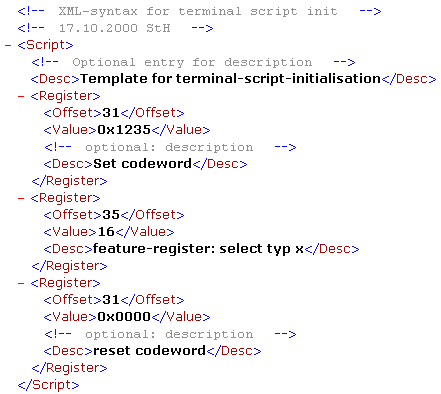Click the 'reset codeword' description text
441x394 pixels.
click(x=149, y=351)
